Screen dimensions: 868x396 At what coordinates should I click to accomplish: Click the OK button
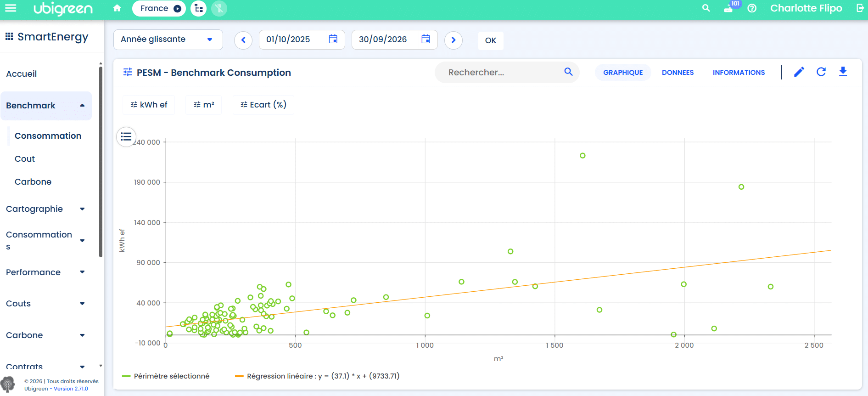[x=491, y=40]
